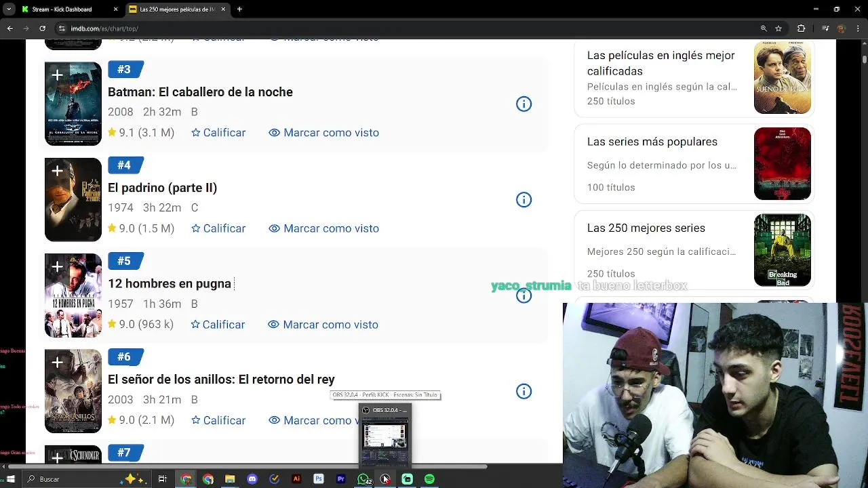Open info icon for El padrino (parte II)
The width and height of the screenshot is (868, 488).
pos(524,199)
